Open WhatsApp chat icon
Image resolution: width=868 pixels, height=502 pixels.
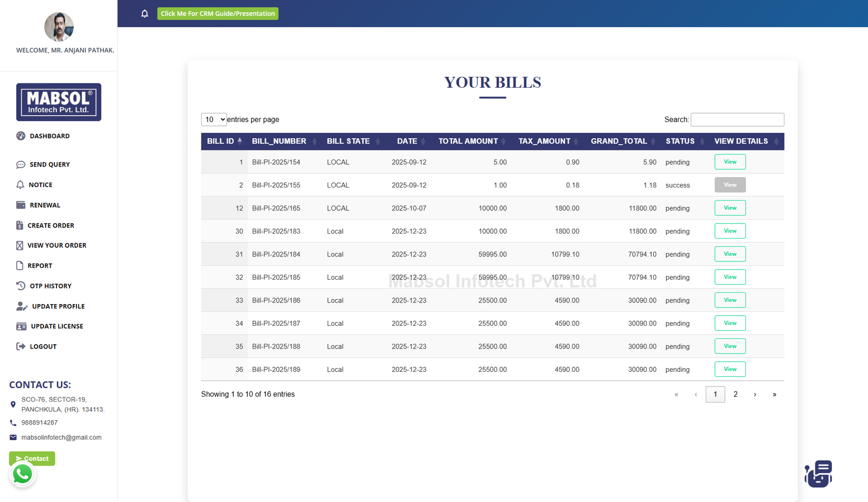click(x=22, y=474)
